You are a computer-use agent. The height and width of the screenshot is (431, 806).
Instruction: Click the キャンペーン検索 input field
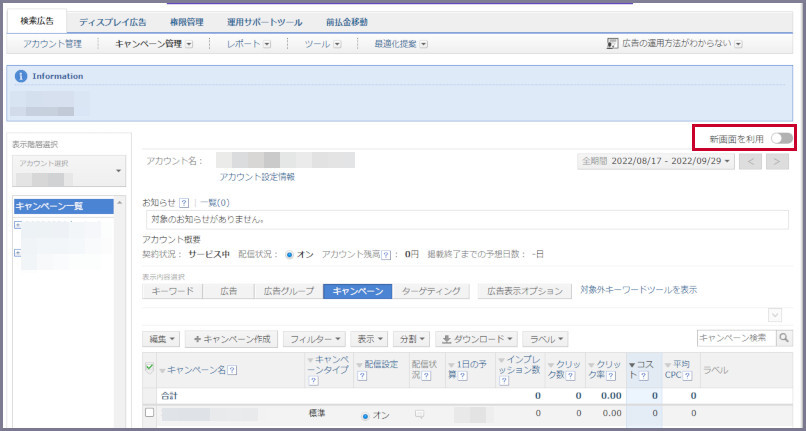735,339
